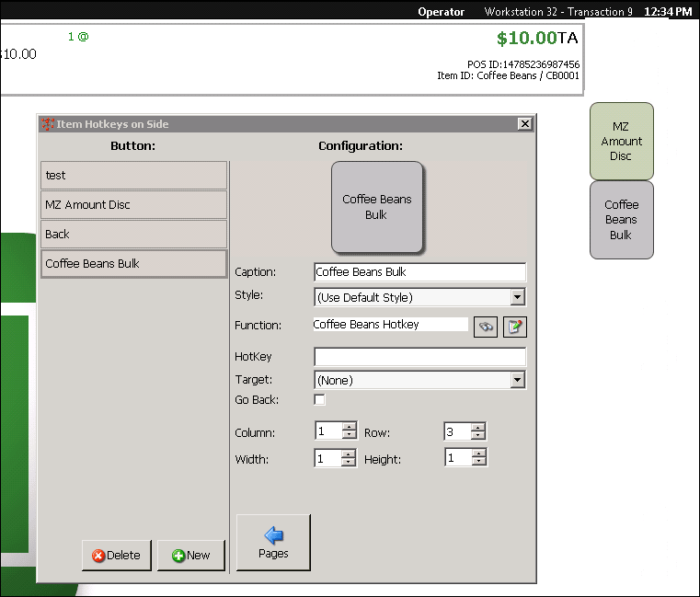Decrease the Column value
The width and height of the screenshot is (700, 597).
click(x=350, y=435)
